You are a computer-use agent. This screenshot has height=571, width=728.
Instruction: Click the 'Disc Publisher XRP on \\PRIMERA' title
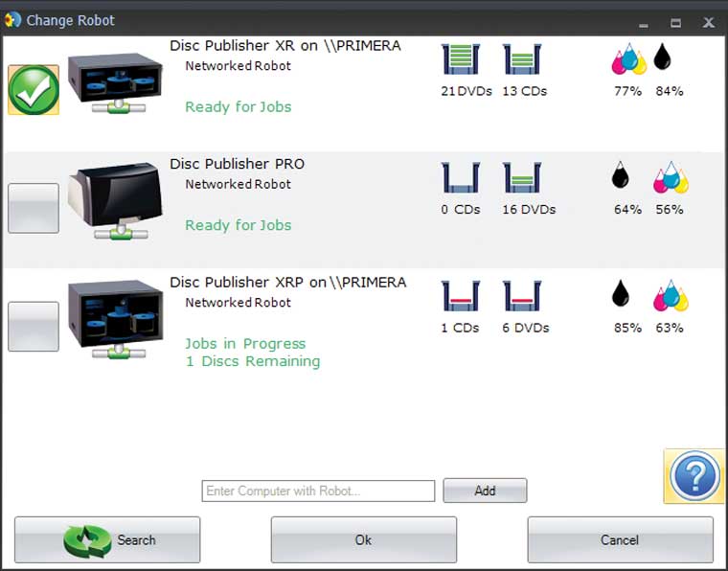tap(288, 283)
